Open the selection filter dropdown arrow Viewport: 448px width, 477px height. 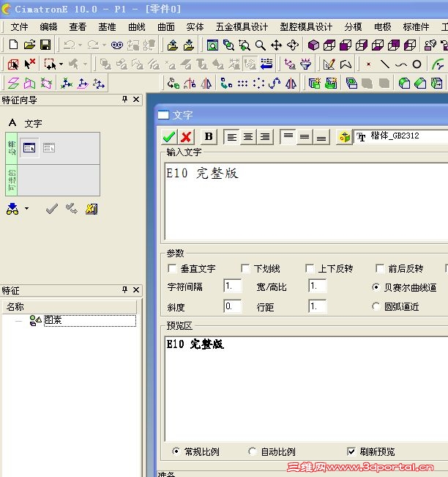point(61,64)
